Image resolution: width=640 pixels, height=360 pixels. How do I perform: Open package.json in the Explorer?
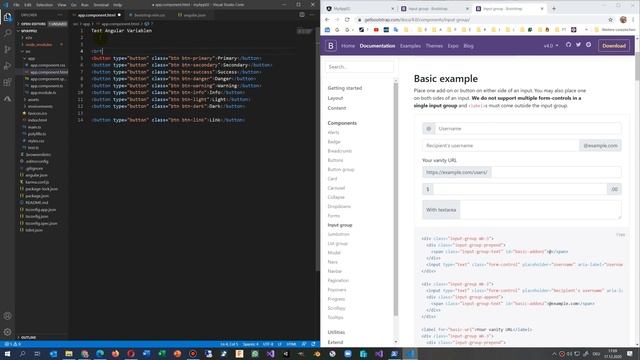(x=37, y=196)
